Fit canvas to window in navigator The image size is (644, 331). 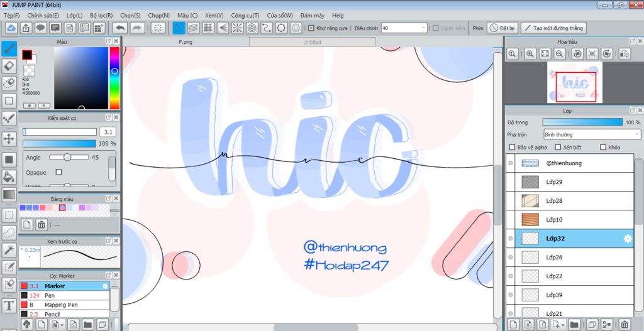pyautogui.click(x=545, y=54)
